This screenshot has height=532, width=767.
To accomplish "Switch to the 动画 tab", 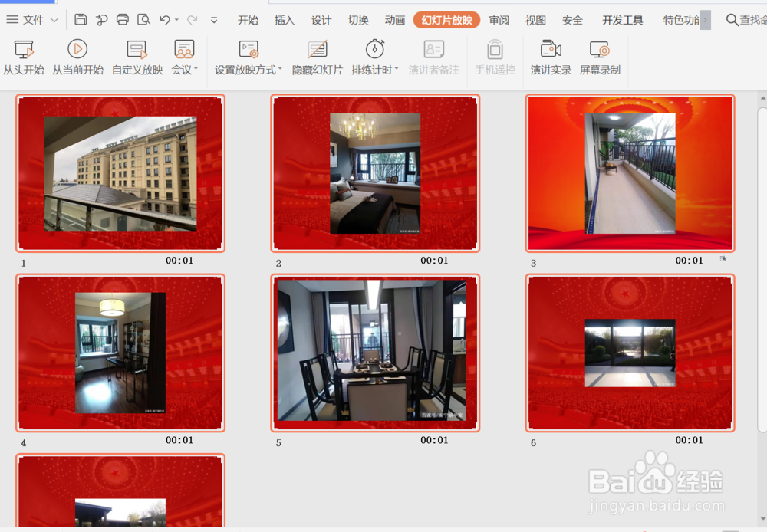I will click(395, 20).
